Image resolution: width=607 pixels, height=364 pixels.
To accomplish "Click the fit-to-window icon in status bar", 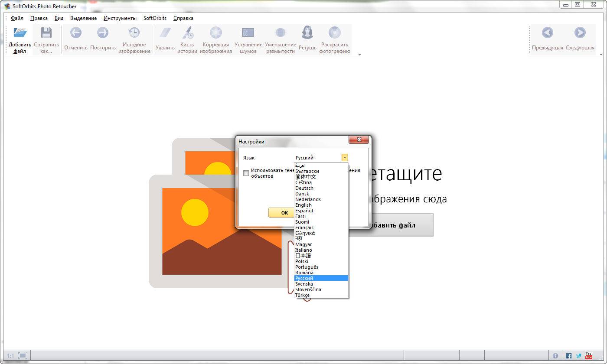I will [x=23, y=356].
